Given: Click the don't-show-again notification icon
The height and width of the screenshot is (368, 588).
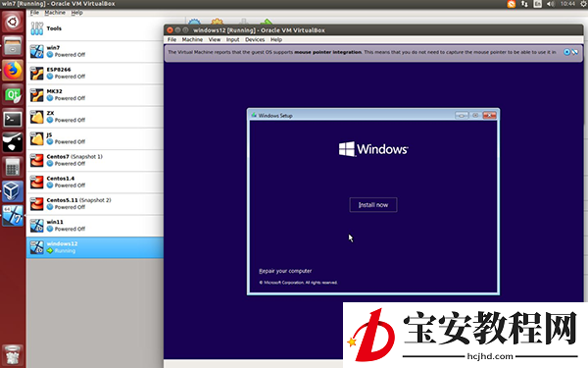Looking at the screenshot, I should (575, 52).
